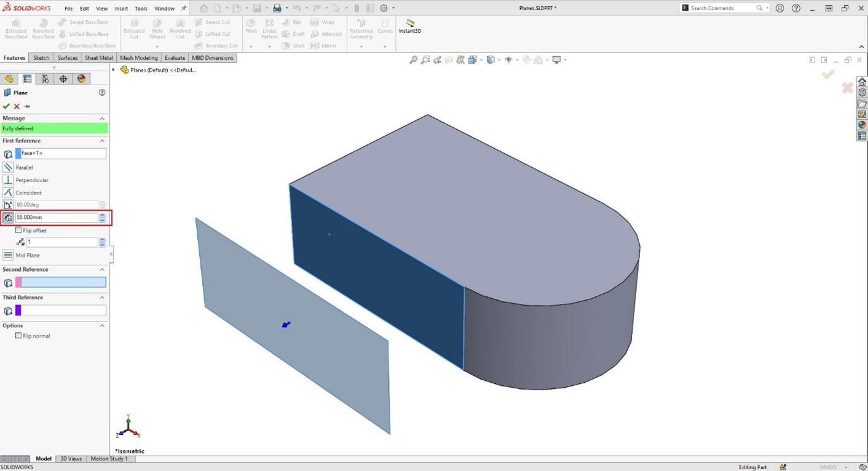Activate the Reference Geometry tool
This screenshot has height=471, width=868.
click(361, 28)
